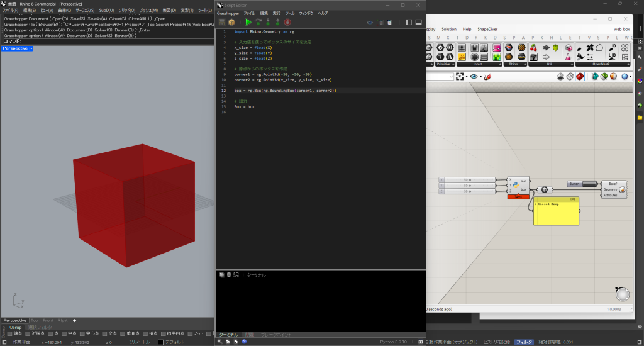
Task: Switch to the Front viewport tab
Action: click(x=48, y=320)
